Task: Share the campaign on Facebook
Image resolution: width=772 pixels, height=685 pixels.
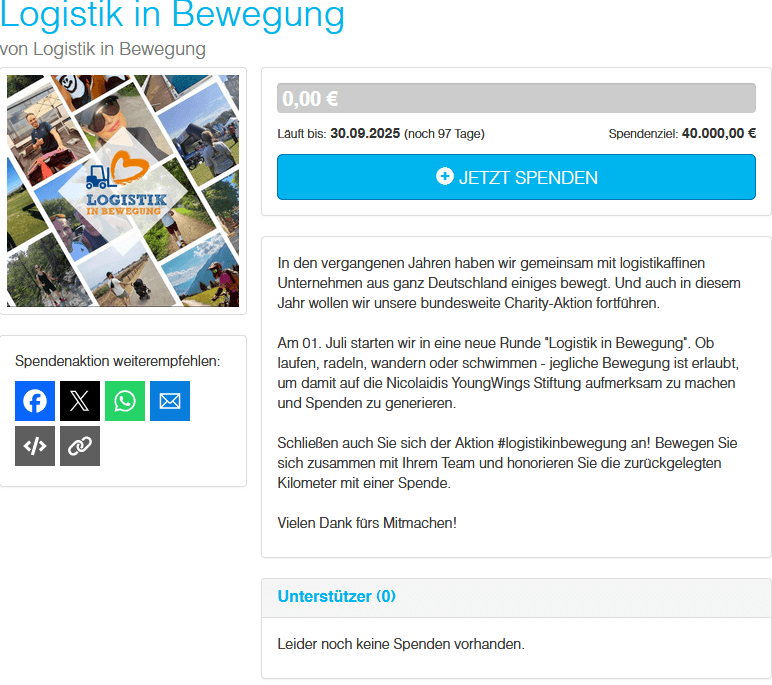Action: pos(35,401)
